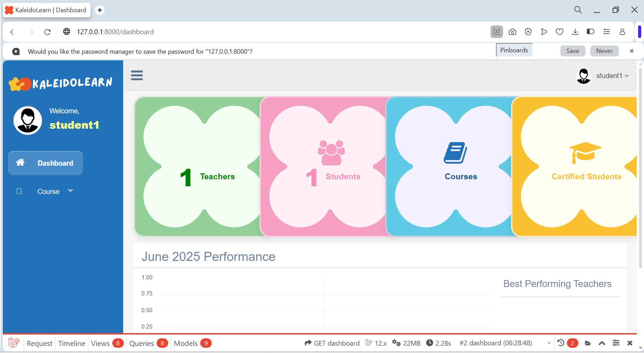Click the browser account profile icon

pyautogui.click(x=622, y=32)
